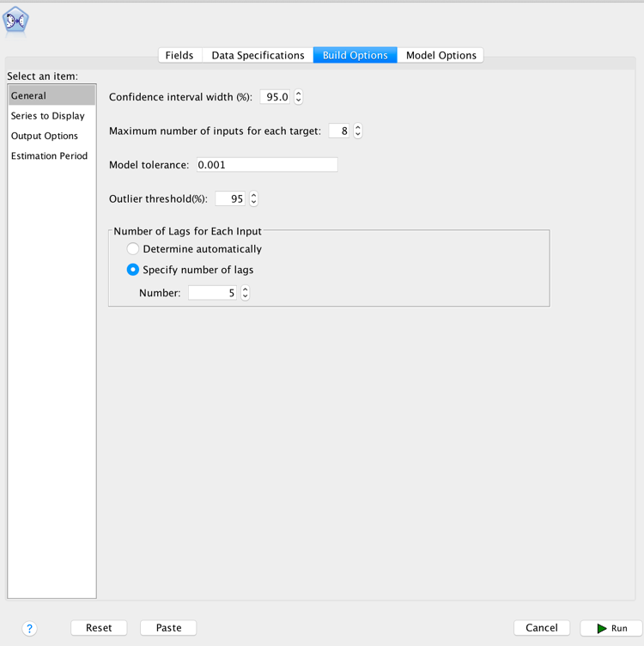
Task: Switch to the Fields tab
Action: (179, 55)
